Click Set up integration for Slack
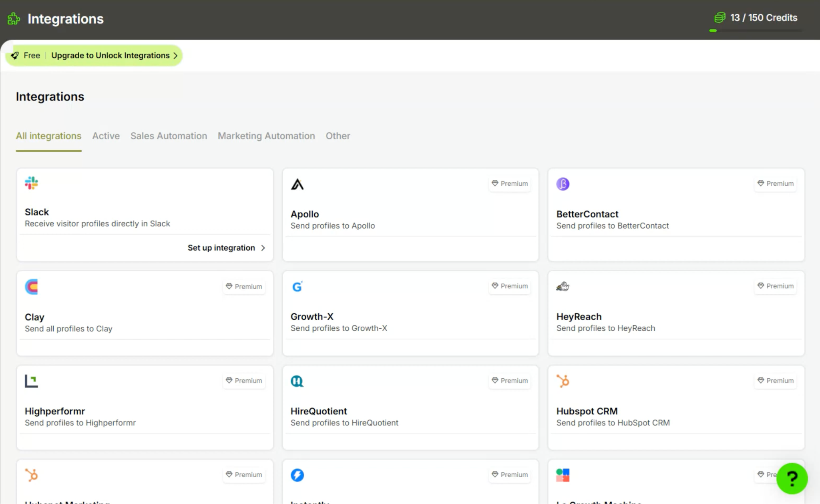Image resolution: width=820 pixels, height=504 pixels. coord(226,248)
